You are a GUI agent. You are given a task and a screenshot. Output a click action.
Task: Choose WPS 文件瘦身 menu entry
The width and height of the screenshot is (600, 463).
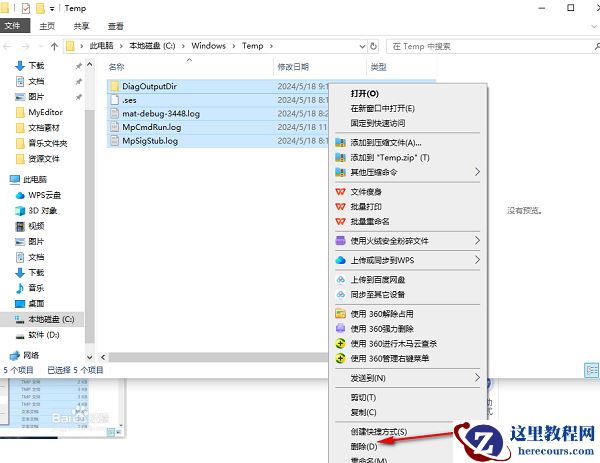(x=408, y=192)
